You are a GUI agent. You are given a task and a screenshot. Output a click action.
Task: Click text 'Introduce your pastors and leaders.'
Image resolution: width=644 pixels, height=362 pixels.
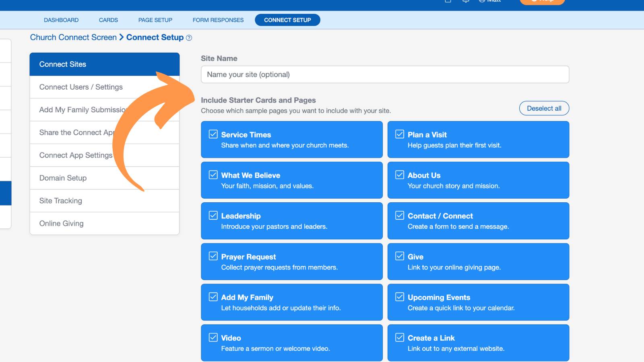pyautogui.click(x=274, y=226)
